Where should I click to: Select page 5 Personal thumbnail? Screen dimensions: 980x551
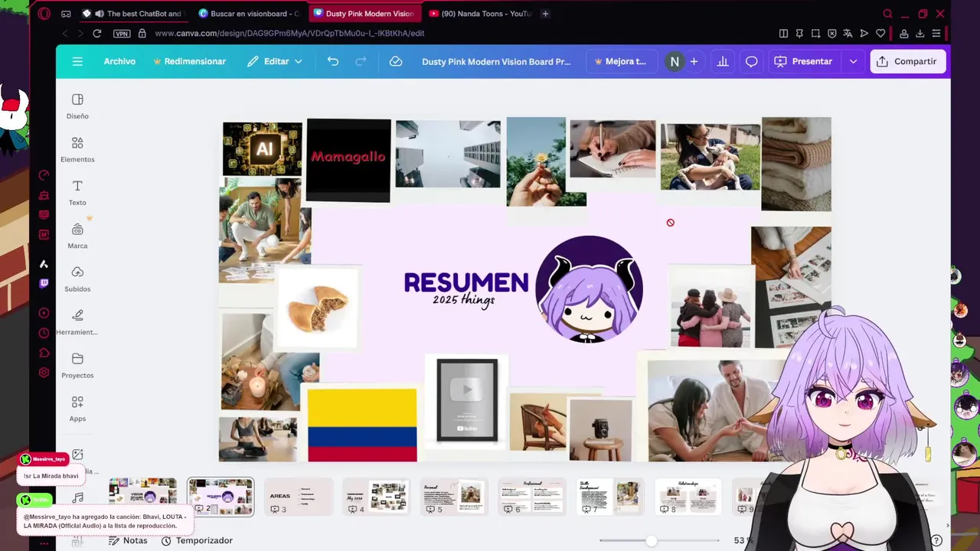[x=454, y=497]
